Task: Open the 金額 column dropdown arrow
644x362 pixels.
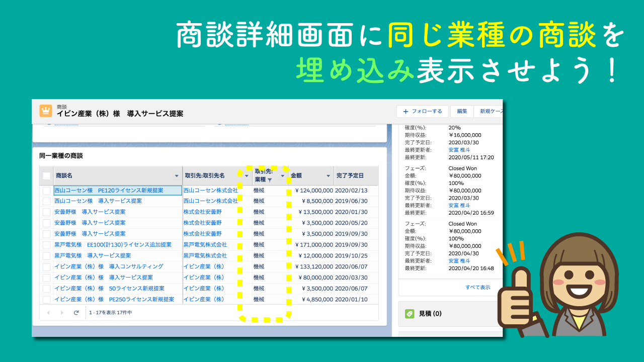Action: (x=328, y=176)
